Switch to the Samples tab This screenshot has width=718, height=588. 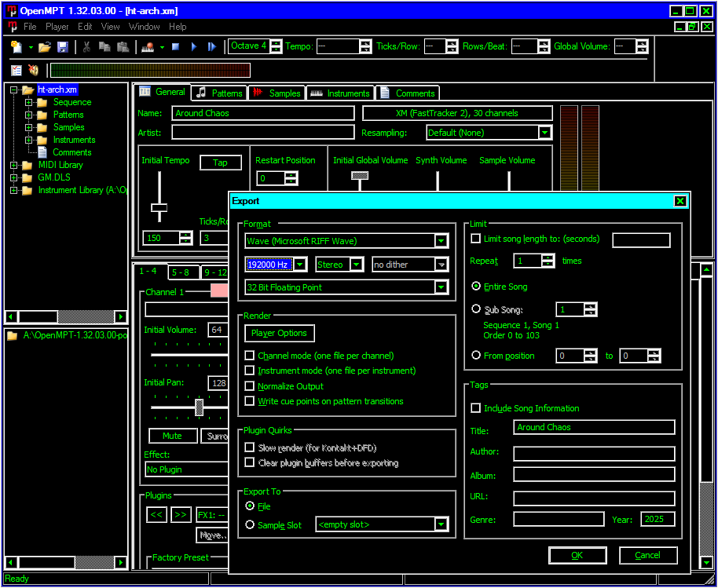(277, 93)
